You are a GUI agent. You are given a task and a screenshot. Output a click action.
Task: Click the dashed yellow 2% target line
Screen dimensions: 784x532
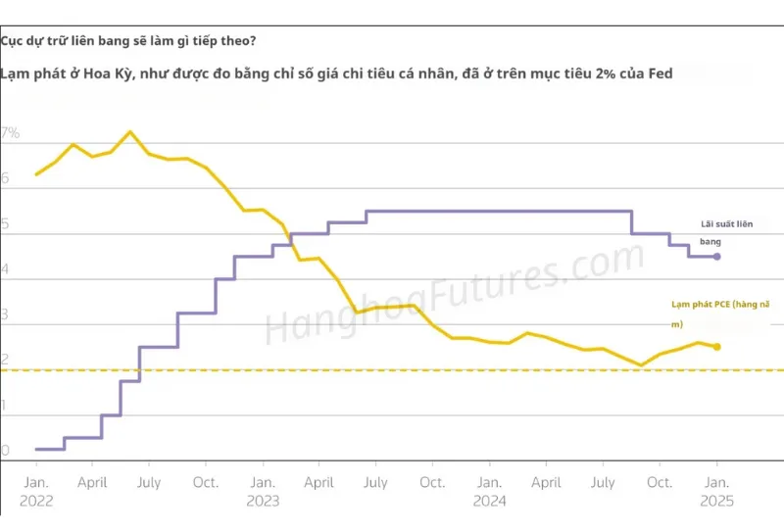pos(392,370)
